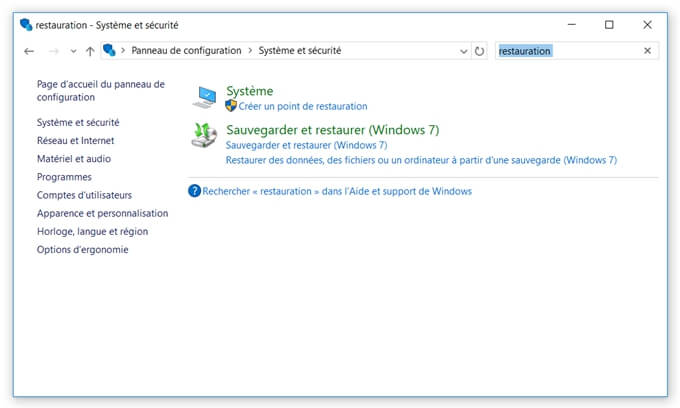
Task: Go up one level with up arrow
Action: pyautogui.click(x=90, y=51)
